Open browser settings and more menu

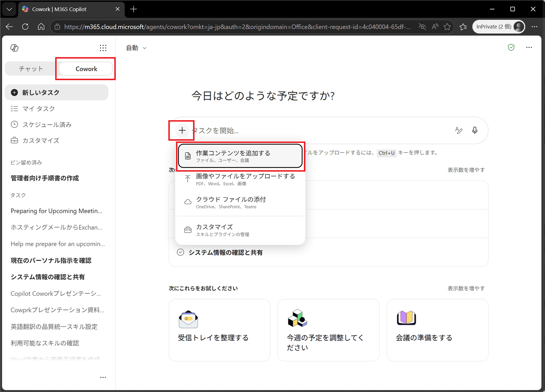[534, 26]
